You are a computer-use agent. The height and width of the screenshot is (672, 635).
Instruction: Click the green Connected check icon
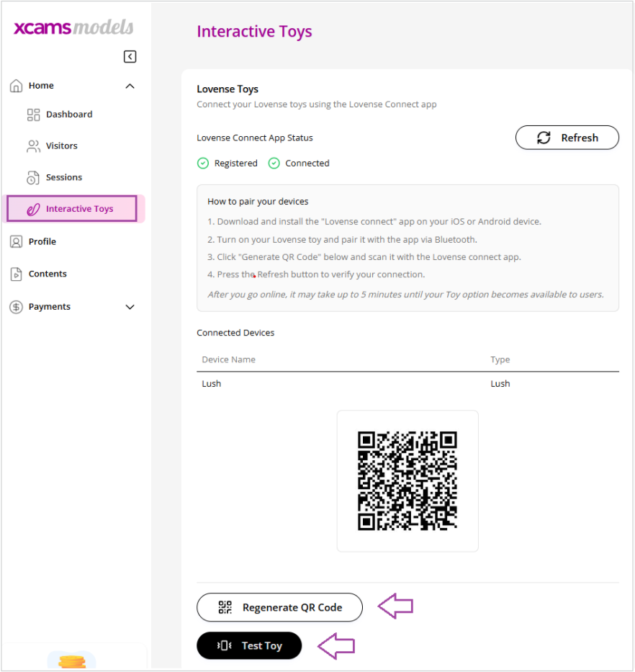point(274,163)
